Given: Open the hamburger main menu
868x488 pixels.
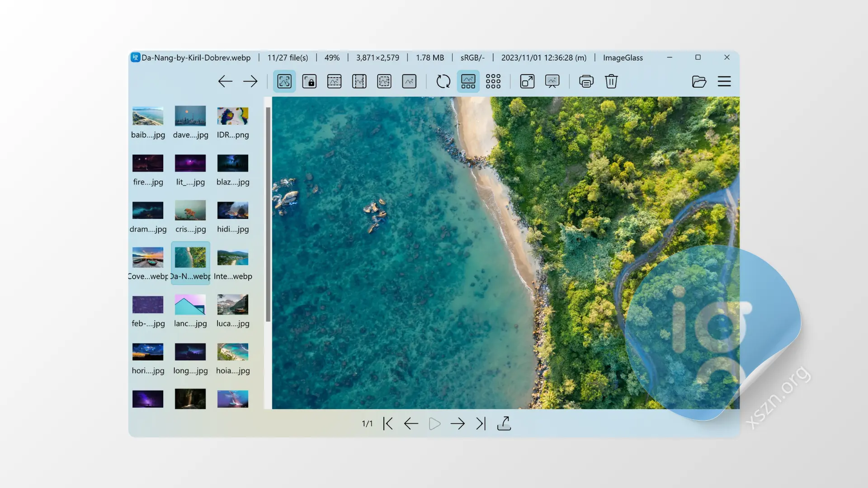Looking at the screenshot, I should coord(724,81).
